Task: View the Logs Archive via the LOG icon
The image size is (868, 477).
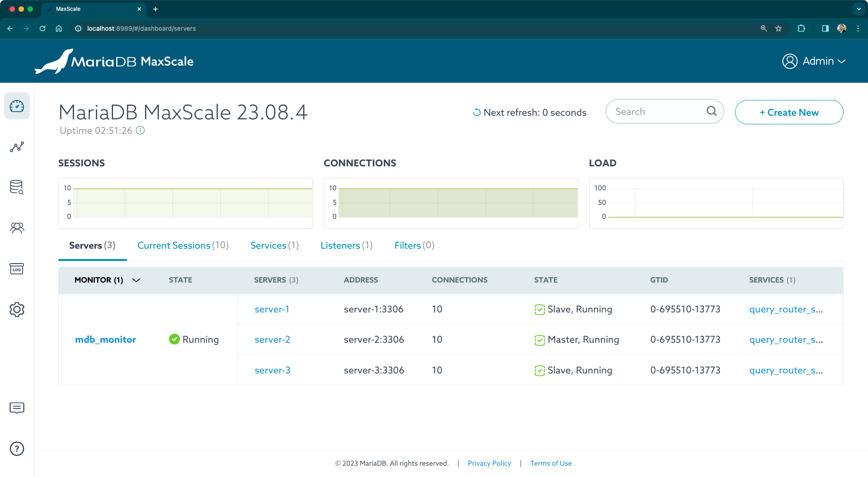Action: click(17, 269)
